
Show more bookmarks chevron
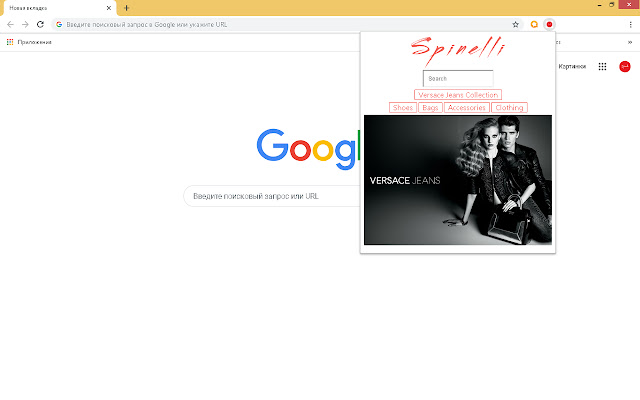[x=630, y=42]
